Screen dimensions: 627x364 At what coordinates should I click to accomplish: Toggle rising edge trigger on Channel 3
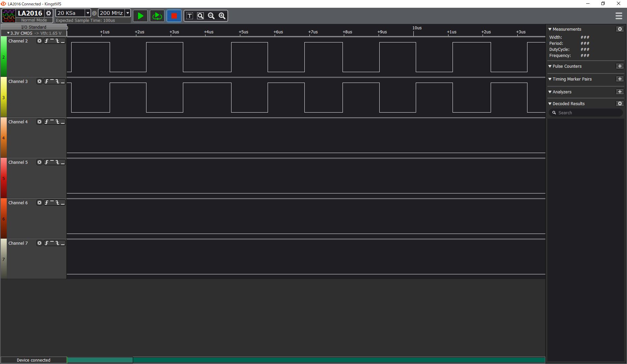(x=47, y=81)
